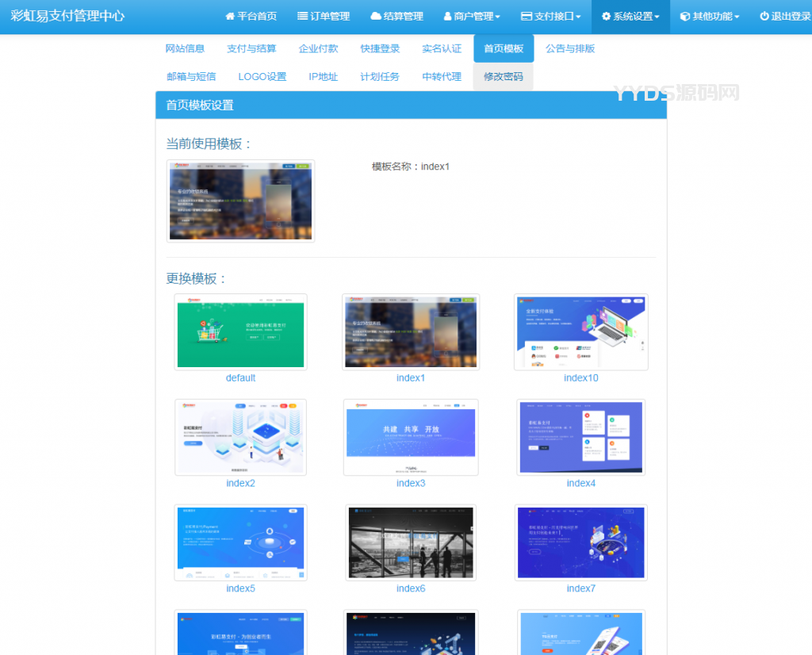Image resolution: width=812 pixels, height=655 pixels.
Task: Expand the 商户管理 dropdown caret
Action: pos(498,17)
